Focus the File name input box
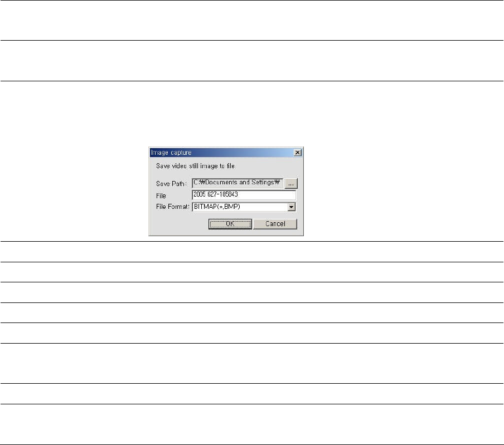 tap(244, 195)
